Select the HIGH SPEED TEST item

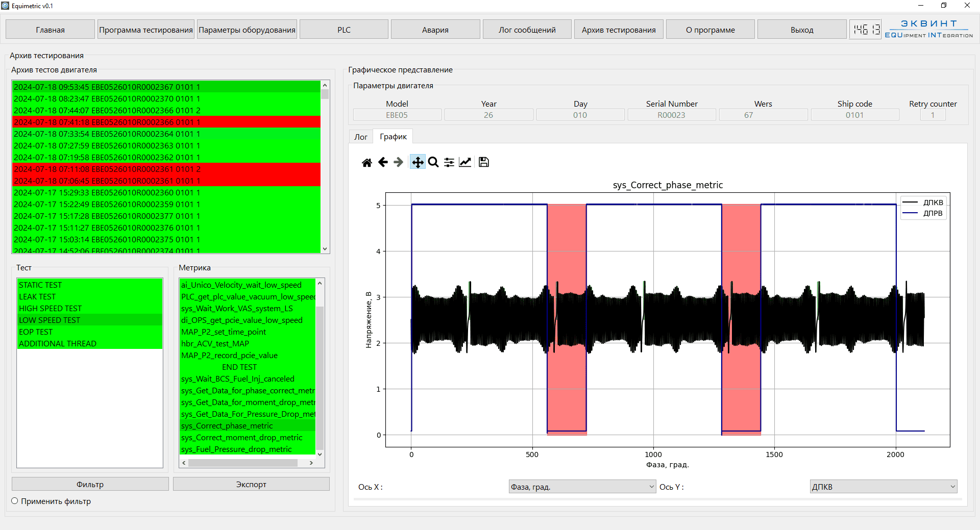[50, 308]
